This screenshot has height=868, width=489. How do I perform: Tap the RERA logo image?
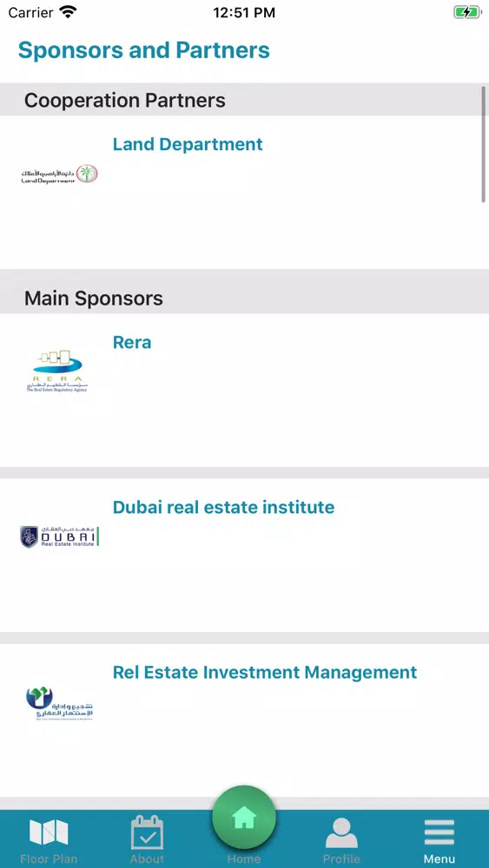(57, 371)
